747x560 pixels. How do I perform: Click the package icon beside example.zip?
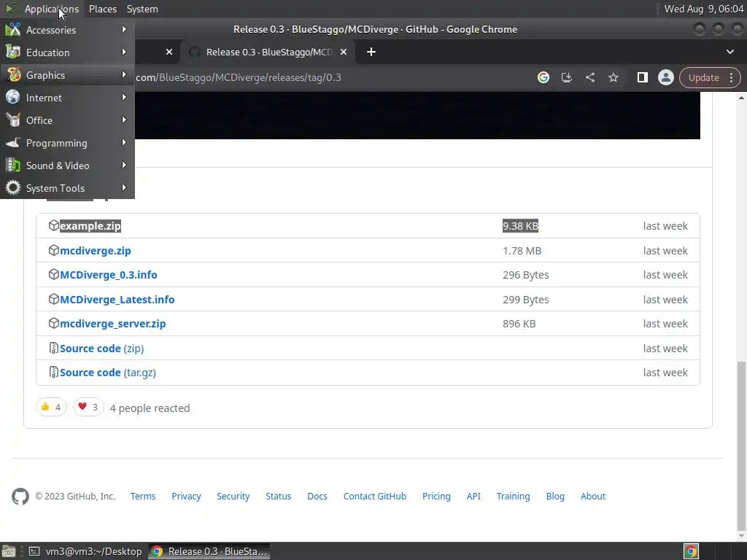click(53, 226)
